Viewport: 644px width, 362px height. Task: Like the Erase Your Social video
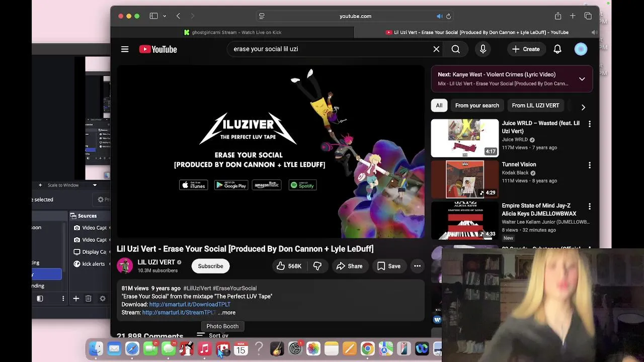[x=289, y=266]
